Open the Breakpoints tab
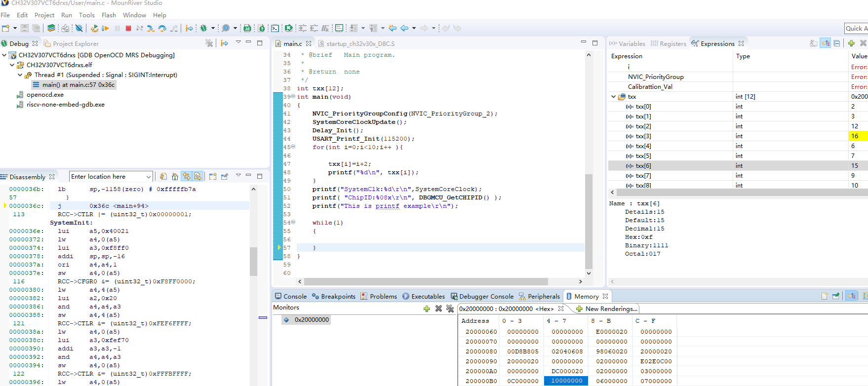The height and width of the screenshot is (386, 868). click(x=334, y=296)
